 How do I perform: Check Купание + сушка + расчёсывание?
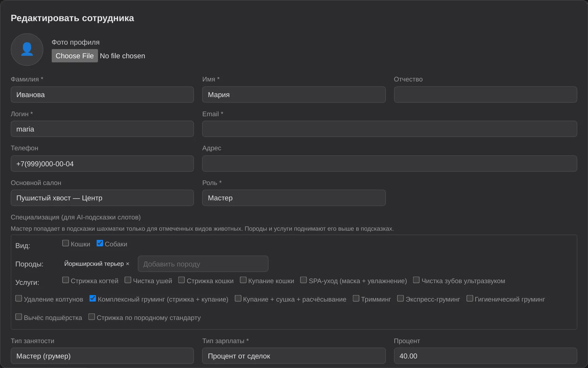tap(238, 298)
